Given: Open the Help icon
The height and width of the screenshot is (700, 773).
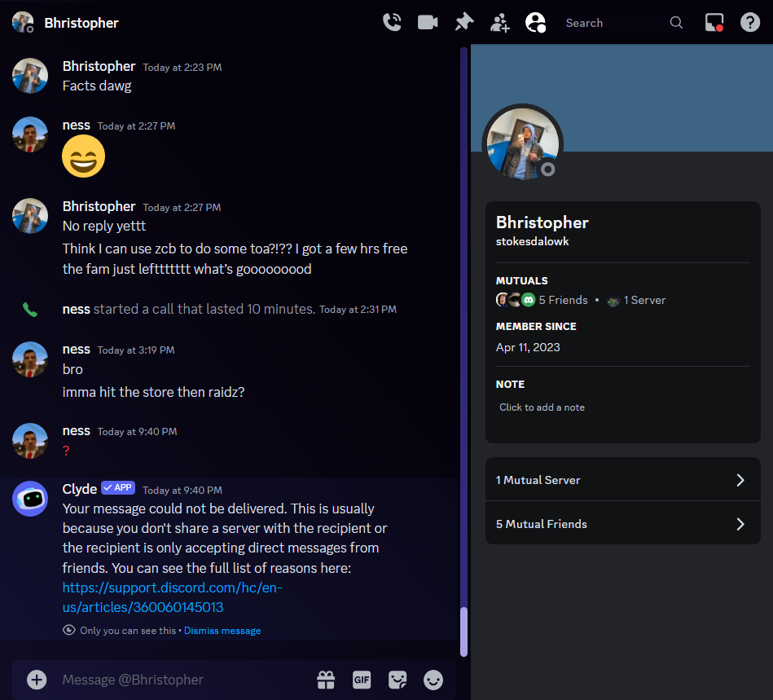Looking at the screenshot, I should (x=749, y=23).
